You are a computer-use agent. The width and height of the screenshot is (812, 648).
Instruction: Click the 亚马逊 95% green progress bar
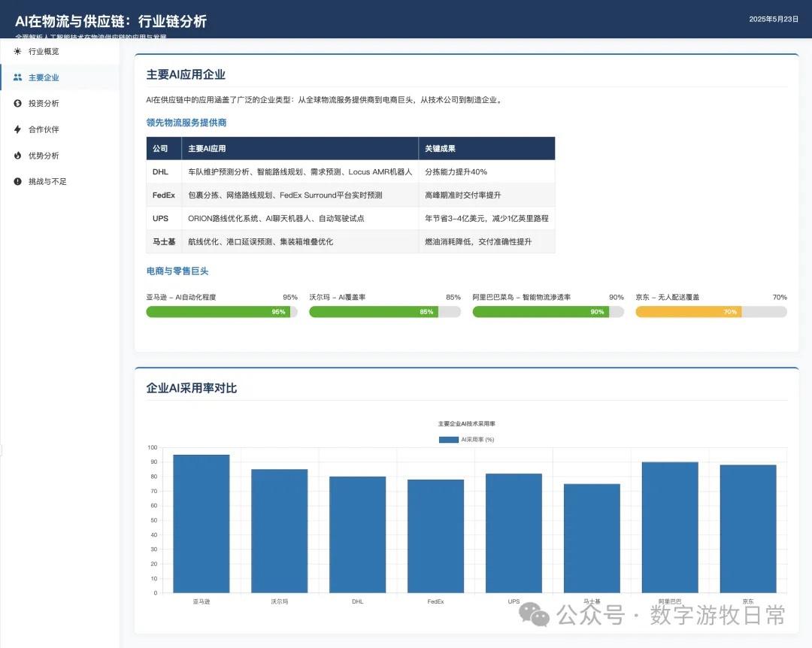217,312
